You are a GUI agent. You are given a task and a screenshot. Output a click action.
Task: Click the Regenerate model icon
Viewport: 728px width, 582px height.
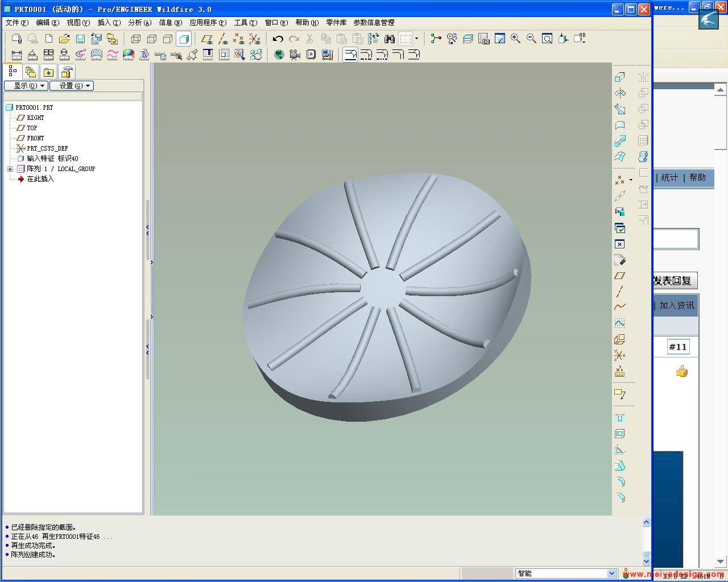[374, 39]
